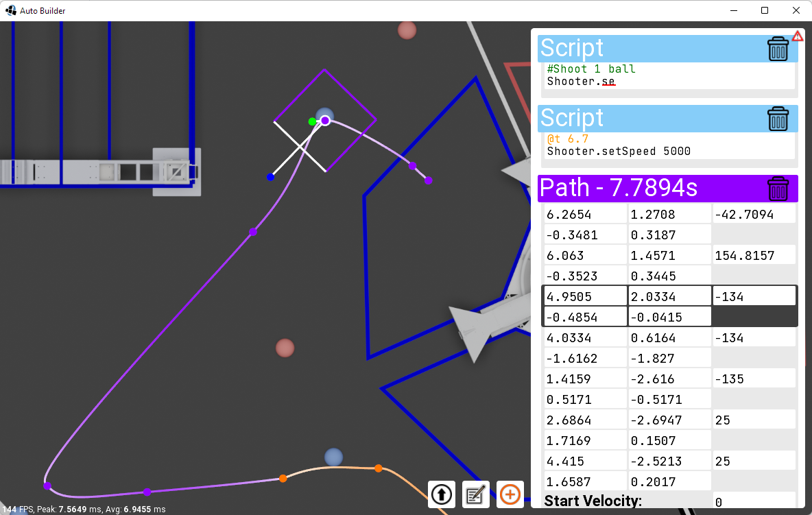Delete the 'Shoot 1 ball' script via trash icon
This screenshot has width=812, height=515.
click(778, 48)
